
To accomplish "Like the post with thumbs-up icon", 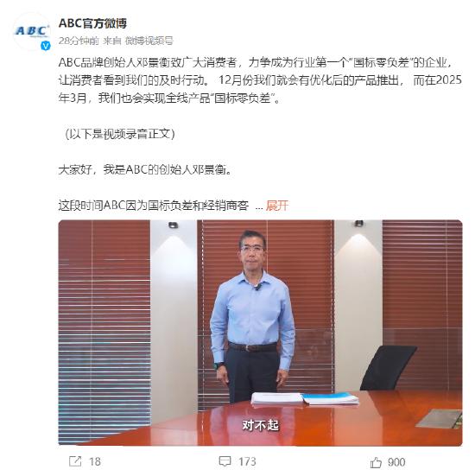I will point(376,462).
